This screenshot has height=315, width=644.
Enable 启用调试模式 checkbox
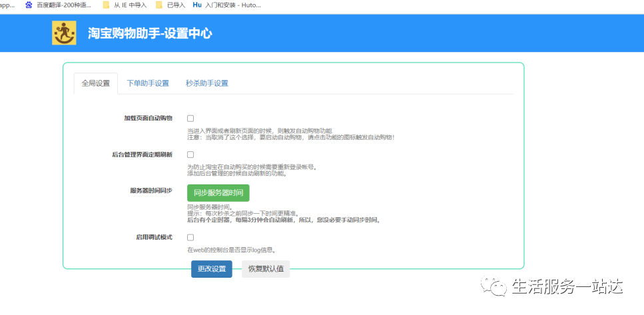pyautogui.click(x=190, y=237)
